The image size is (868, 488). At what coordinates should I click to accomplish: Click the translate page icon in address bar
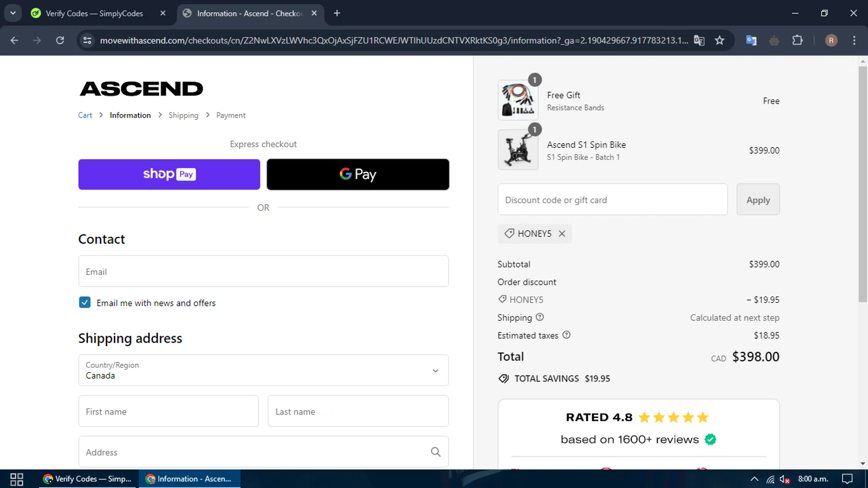pyautogui.click(x=699, y=41)
